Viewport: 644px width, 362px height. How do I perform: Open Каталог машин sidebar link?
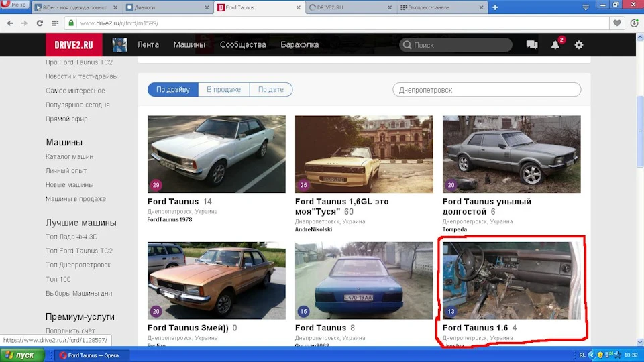(x=69, y=156)
